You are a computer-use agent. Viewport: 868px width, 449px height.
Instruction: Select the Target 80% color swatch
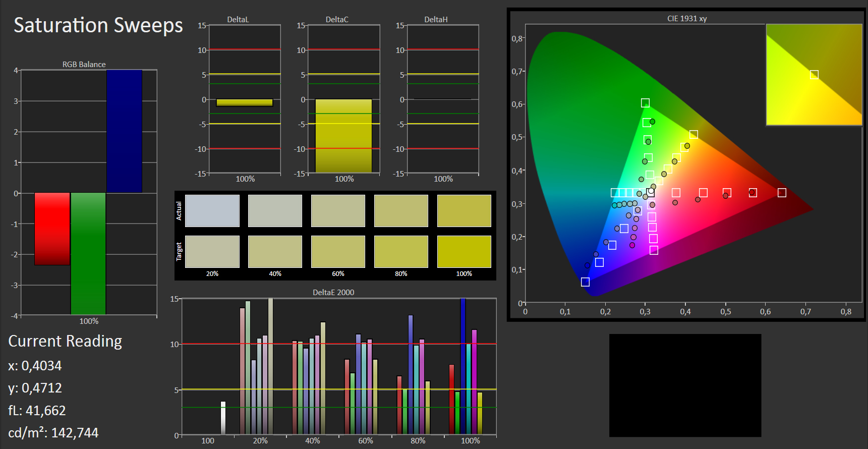pyautogui.click(x=401, y=252)
